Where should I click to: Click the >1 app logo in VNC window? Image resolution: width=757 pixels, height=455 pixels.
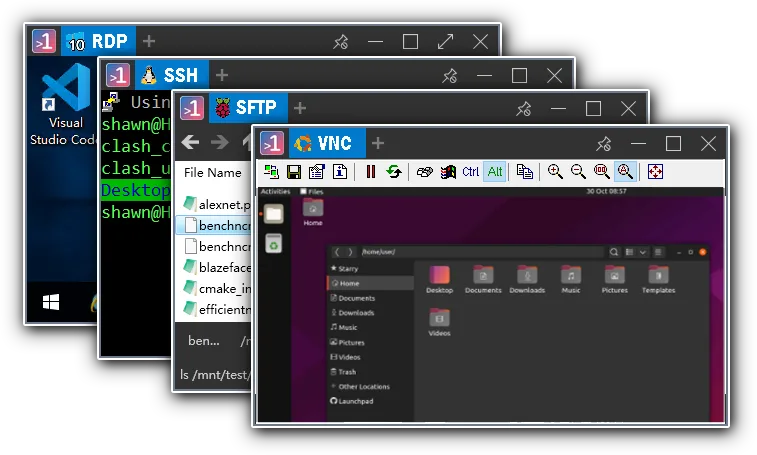272,143
